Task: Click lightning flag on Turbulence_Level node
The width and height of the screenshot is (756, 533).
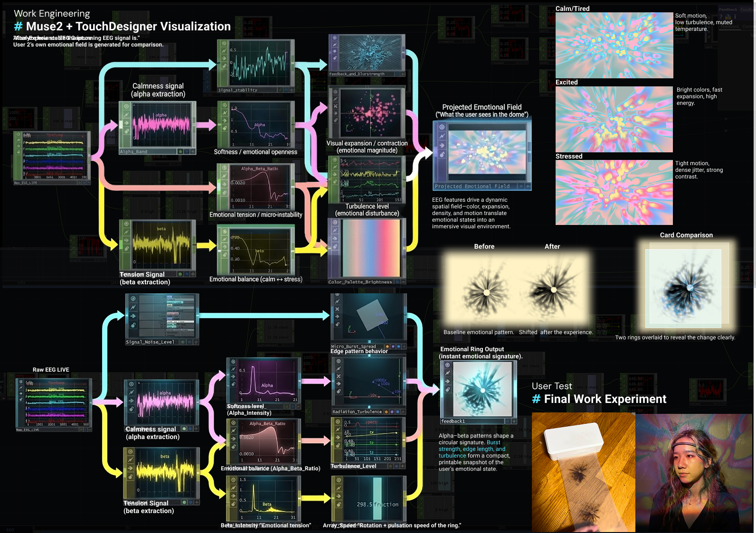Action: pyautogui.click(x=338, y=429)
